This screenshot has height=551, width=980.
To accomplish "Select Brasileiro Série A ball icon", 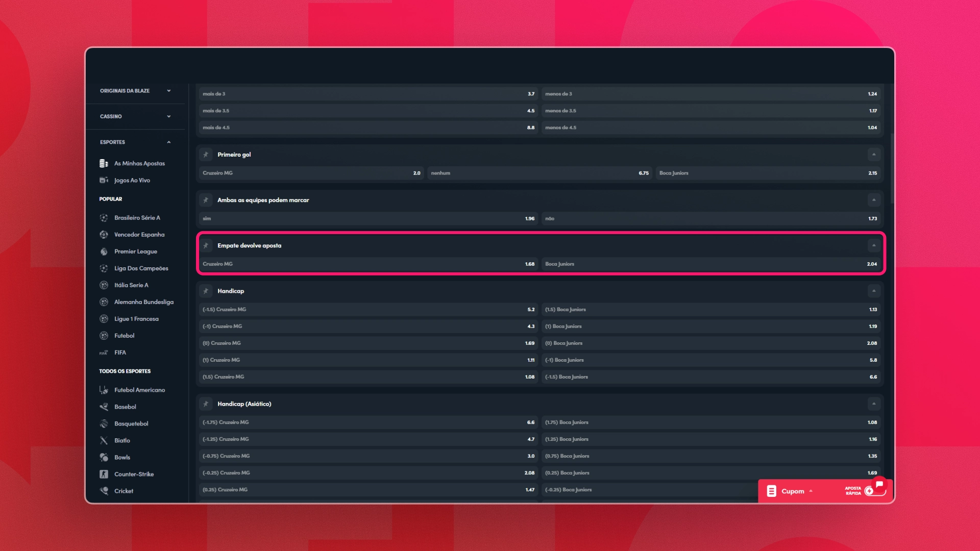I will 104,218.
